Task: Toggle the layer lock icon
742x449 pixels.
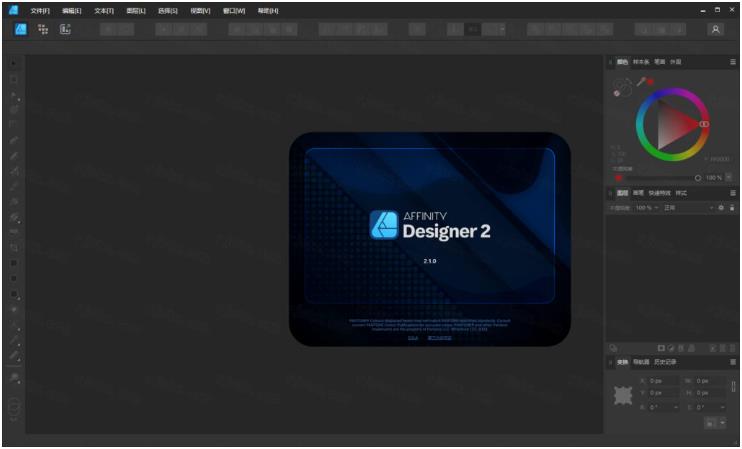Action: coord(732,208)
